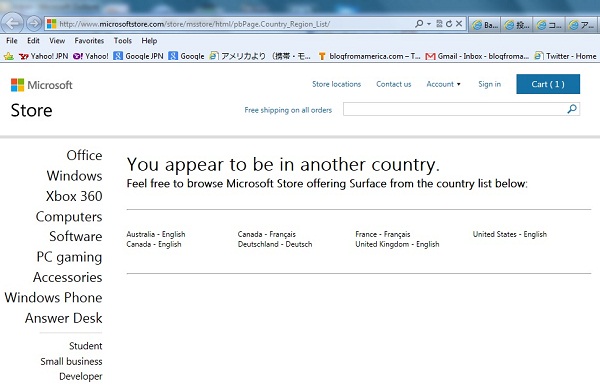The image size is (600, 387).
Task: Open the Twitter - Home bookmark
Action: coord(565,56)
